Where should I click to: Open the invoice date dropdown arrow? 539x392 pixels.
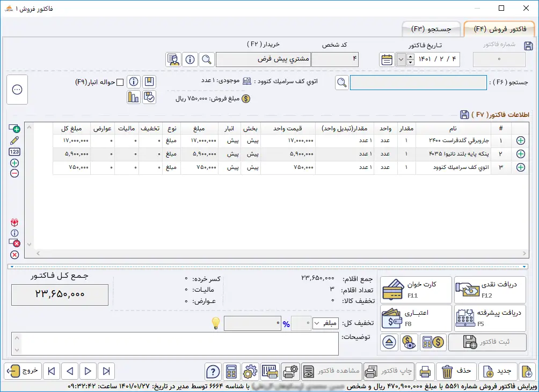pyautogui.click(x=400, y=60)
